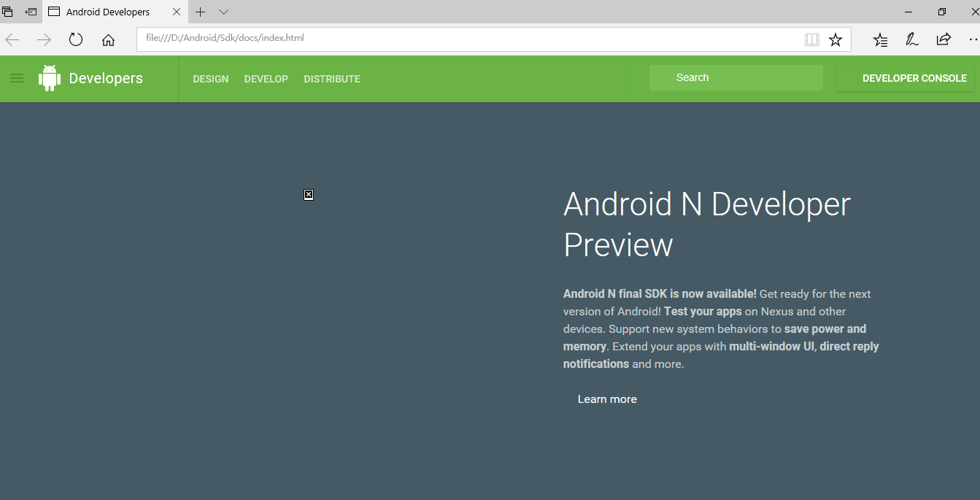Click the browser address bar URL
The height and width of the screenshot is (500, 980).
[x=225, y=38]
